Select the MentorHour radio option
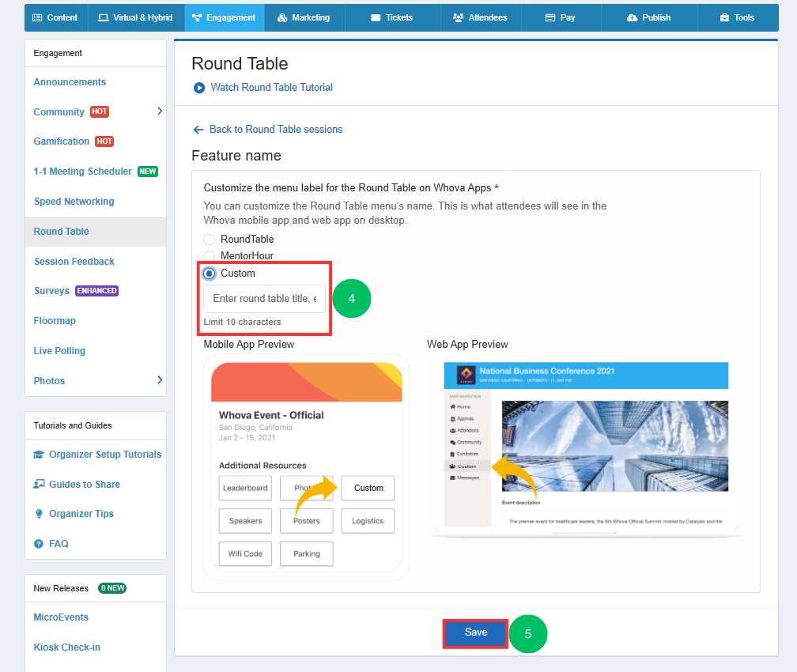This screenshot has width=797, height=672. [209, 255]
